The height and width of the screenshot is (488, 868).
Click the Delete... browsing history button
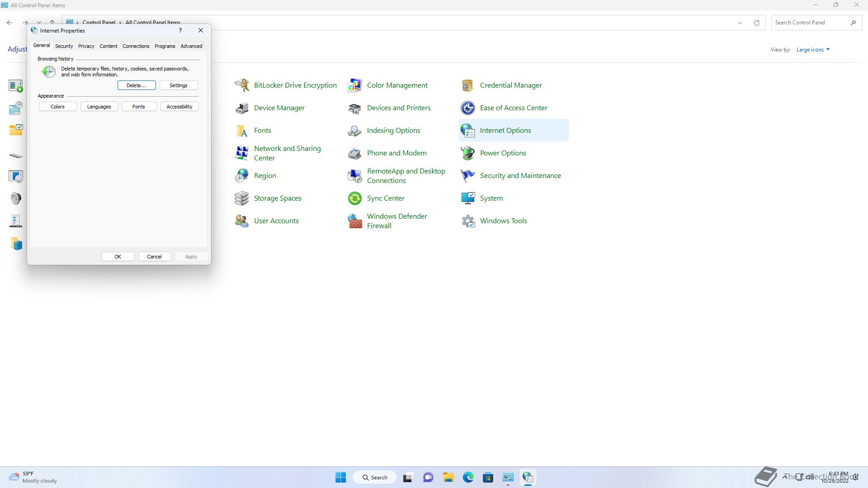[x=137, y=85]
